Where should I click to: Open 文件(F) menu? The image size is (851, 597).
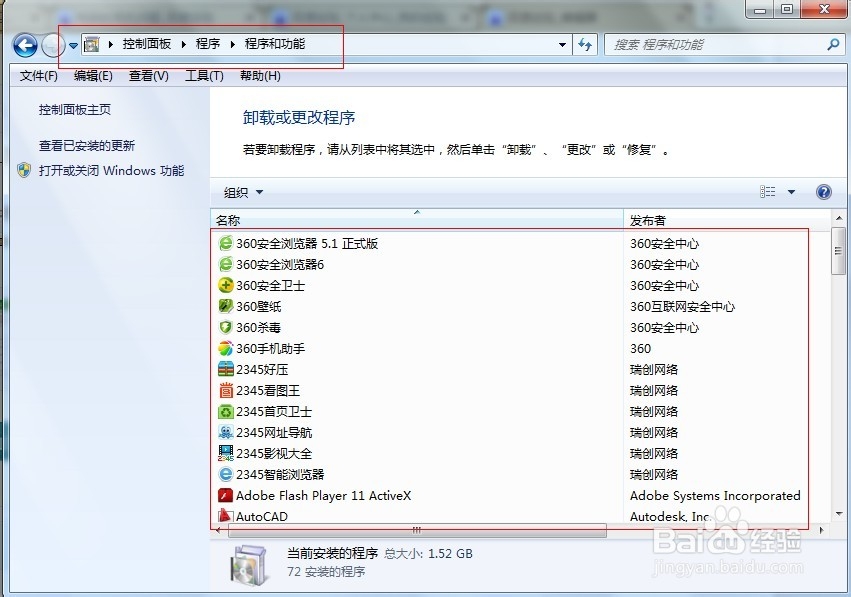pos(39,76)
